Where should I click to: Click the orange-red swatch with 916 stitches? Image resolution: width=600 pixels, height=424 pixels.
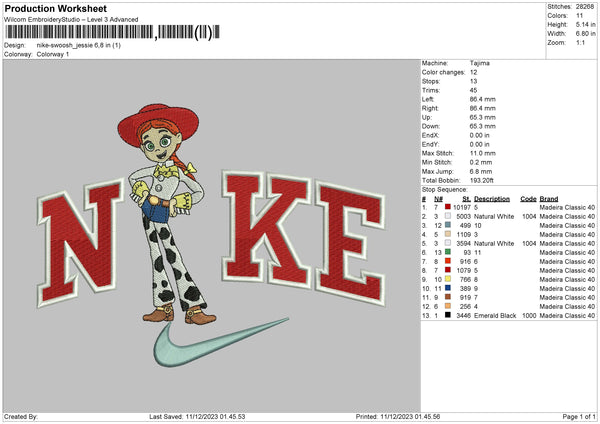(448, 261)
